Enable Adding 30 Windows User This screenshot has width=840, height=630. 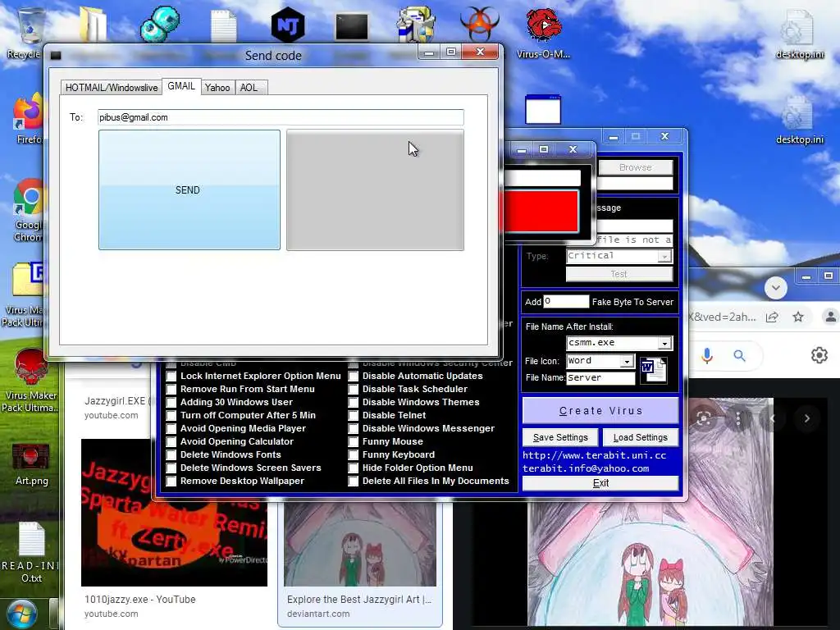171,402
